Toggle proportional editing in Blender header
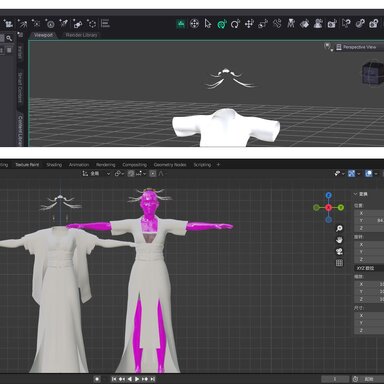The width and height of the screenshot is (384, 384). 153,174
